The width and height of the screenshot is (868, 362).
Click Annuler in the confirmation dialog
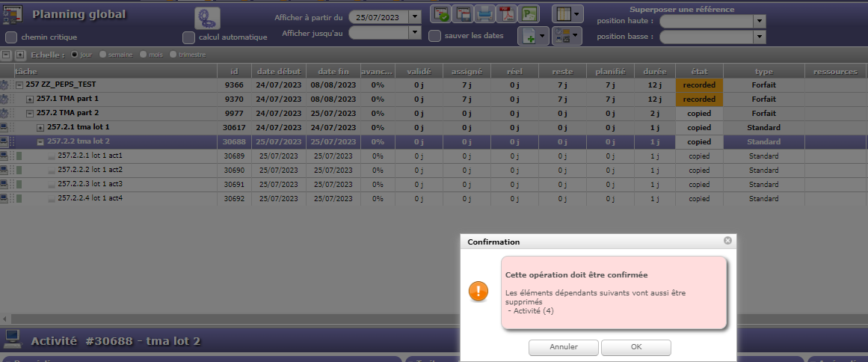tap(564, 347)
